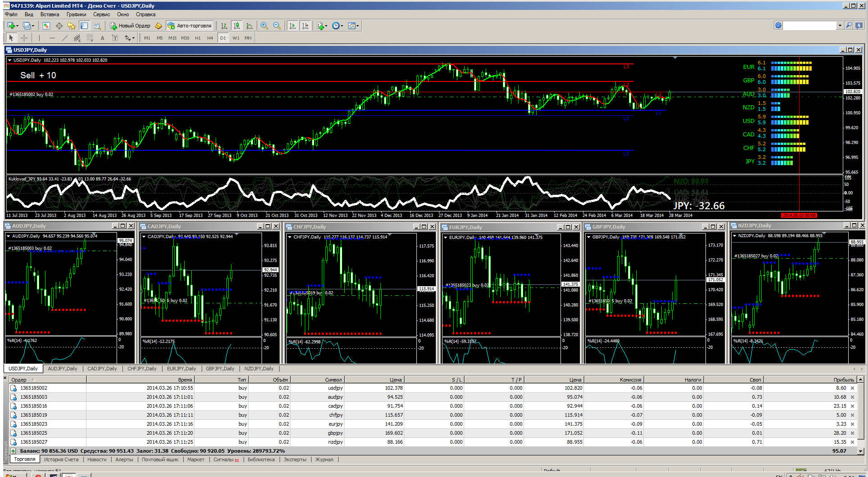The image size is (868, 477).
Task: Toggle Авто-торговля auto trading
Action: click(190, 26)
